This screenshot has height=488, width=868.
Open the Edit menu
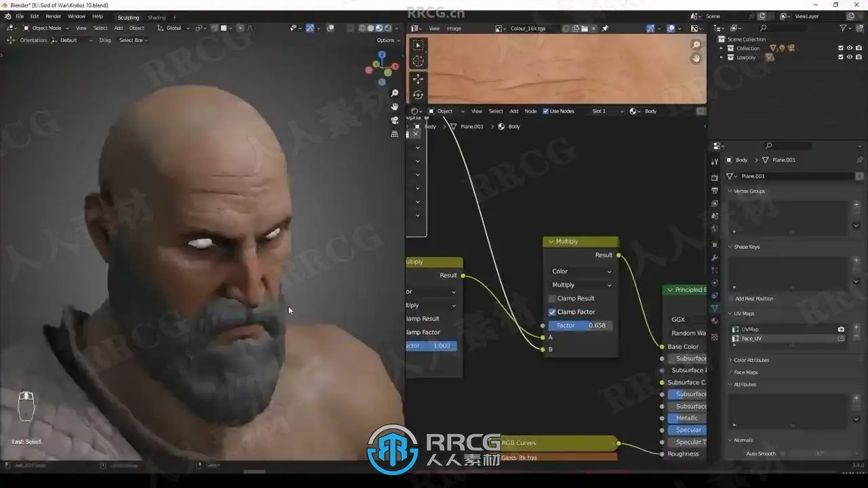(34, 16)
